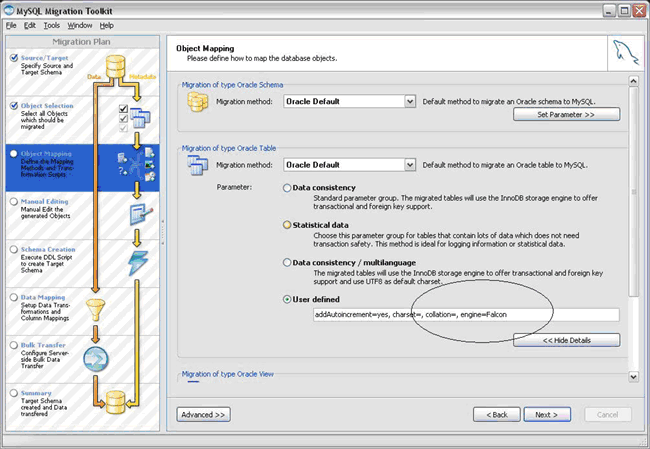650x449 pixels.
Task: Click the Bulk Transfer blue arrow icon
Action: point(96,359)
